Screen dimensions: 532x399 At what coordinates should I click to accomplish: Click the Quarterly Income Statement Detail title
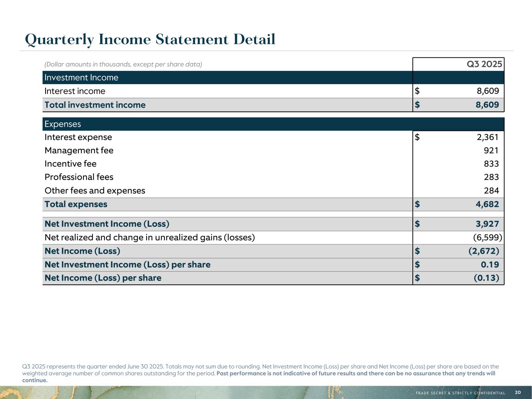point(150,39)
